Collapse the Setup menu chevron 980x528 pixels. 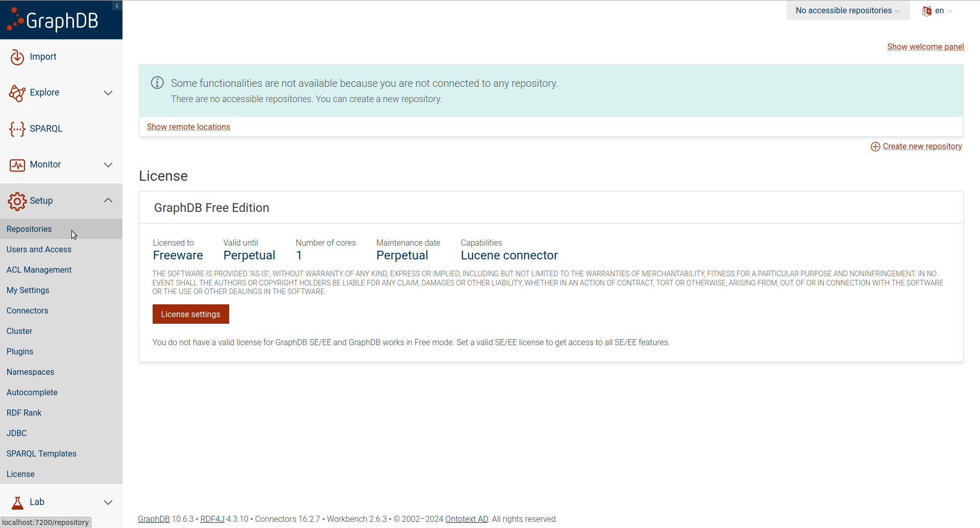point(108,200)
